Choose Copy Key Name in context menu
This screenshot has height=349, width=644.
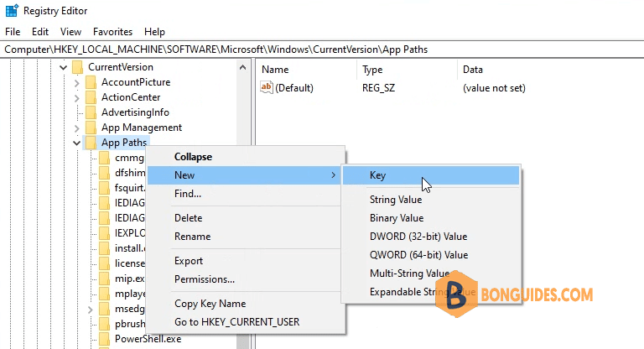tap(246, 304)
